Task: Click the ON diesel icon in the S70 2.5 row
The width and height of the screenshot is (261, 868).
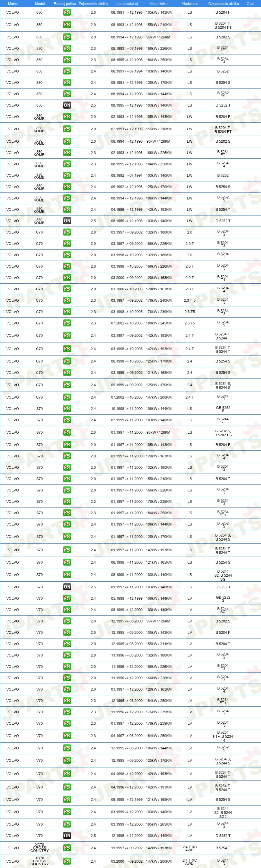Action: [67, 587]
